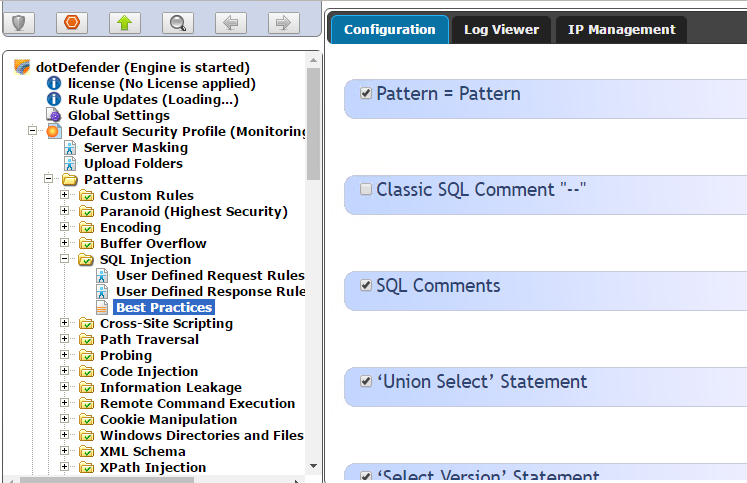The width and height of the screenshot is (747, 483).
Task: Switch to the IP Management tab
Action: point(621,30)
